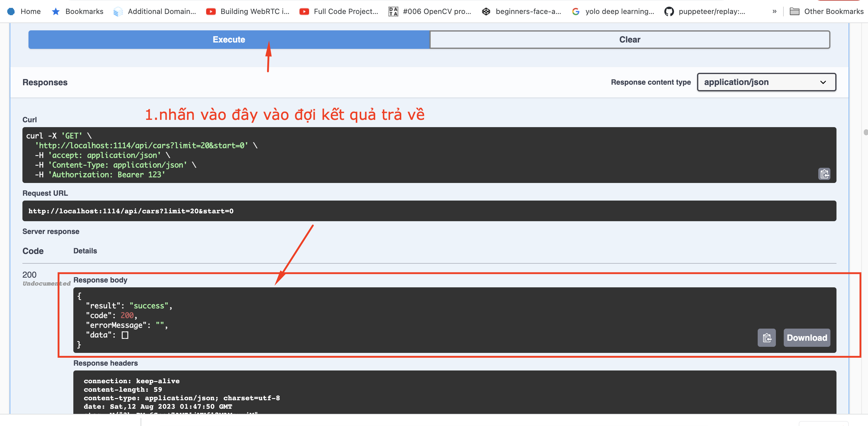
Task: Click the 'Authorization: Bearer 123' curl line
Action: click(x=100, y=175)
